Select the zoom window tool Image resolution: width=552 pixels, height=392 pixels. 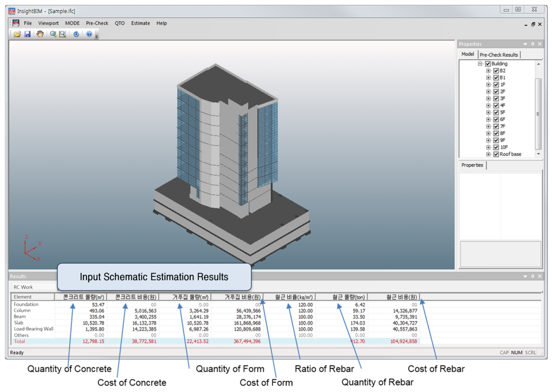(63, 34)
